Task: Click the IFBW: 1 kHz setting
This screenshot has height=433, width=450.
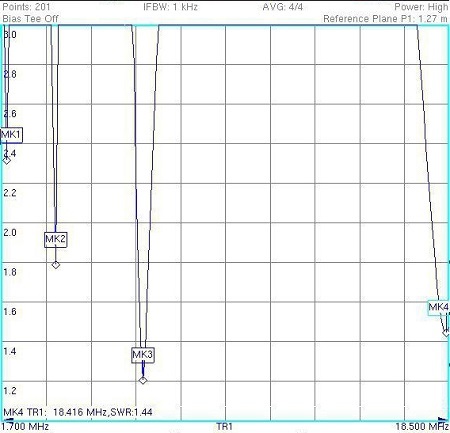Action: pos(170,7)
